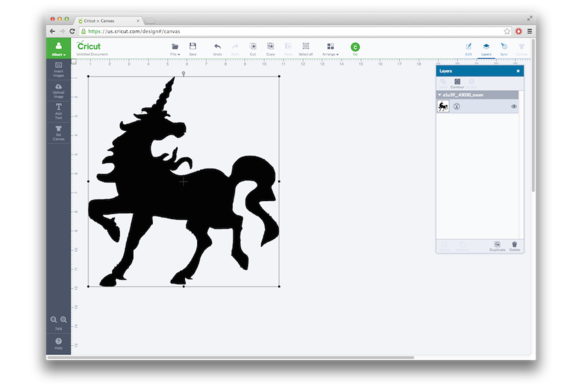Switch to the Sync panel tab
Screen dimensions: 580x388
504,49
